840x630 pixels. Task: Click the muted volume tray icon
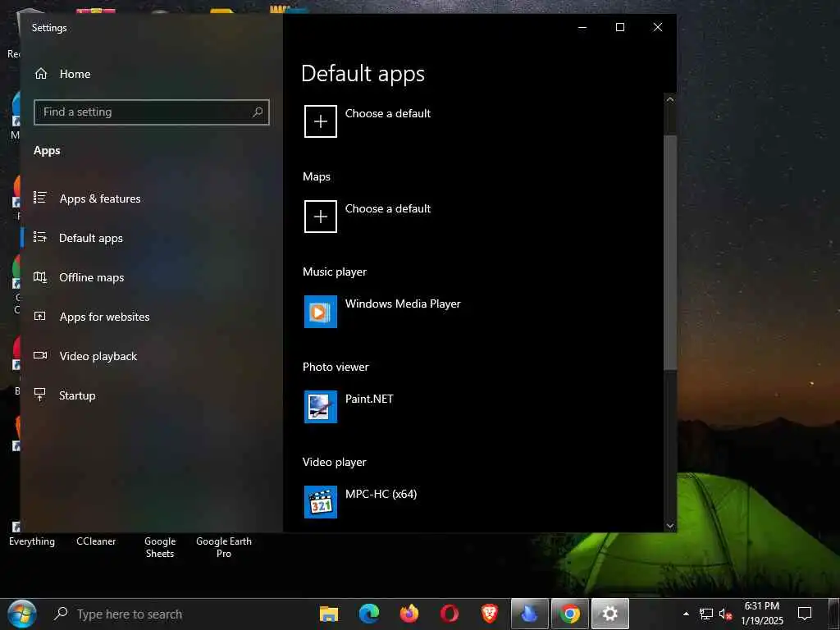725,614
